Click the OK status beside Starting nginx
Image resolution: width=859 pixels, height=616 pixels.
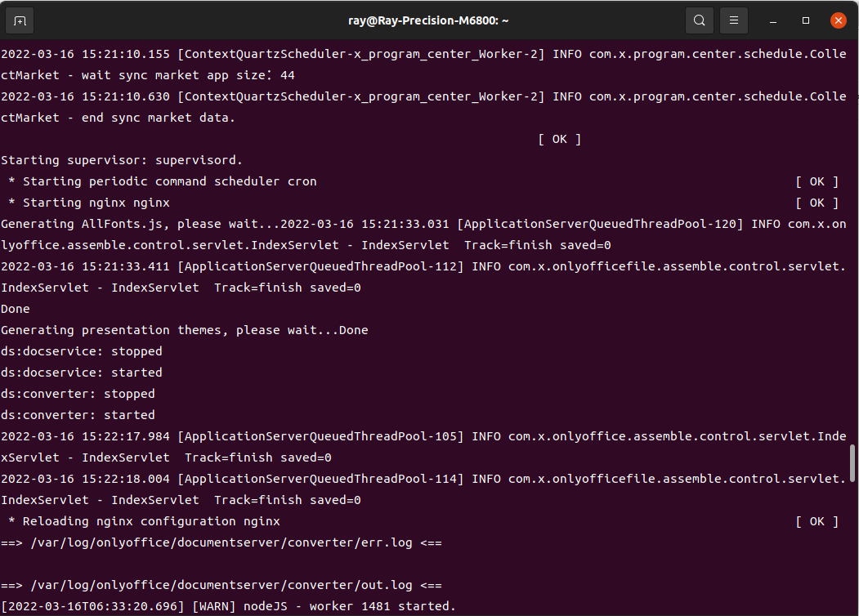click(816, 203)
